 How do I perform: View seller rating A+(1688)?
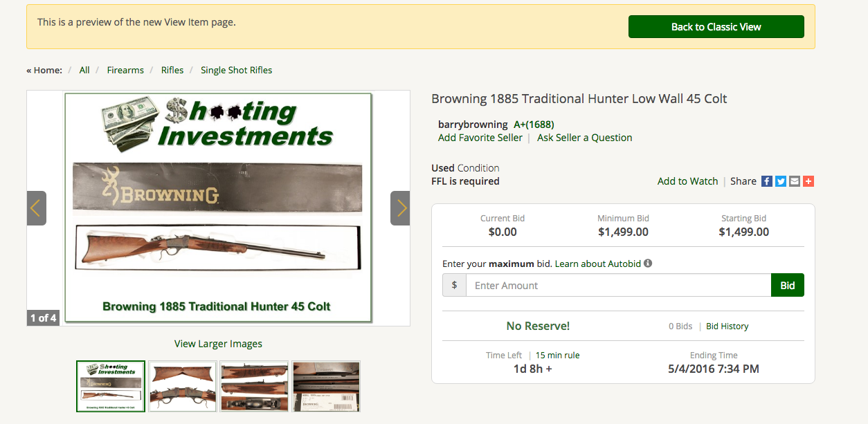coord(534,125)
